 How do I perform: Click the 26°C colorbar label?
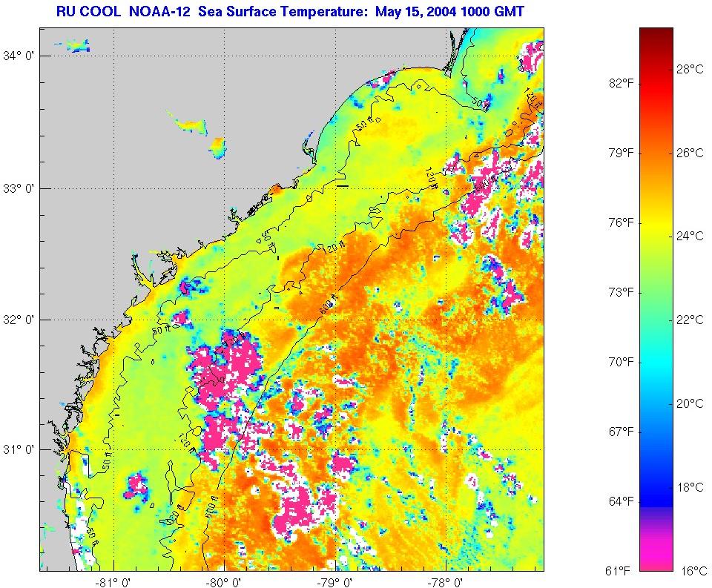click(x=690, y=153)
